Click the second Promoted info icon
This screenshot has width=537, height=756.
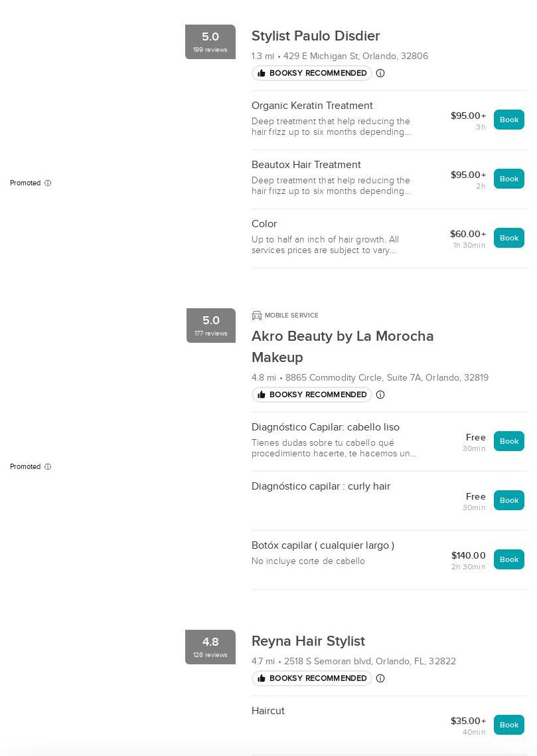(48, 467)
